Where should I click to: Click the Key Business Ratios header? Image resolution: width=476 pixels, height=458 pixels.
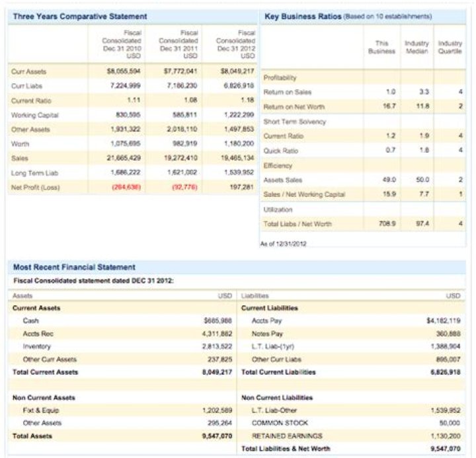pos(303,16)
